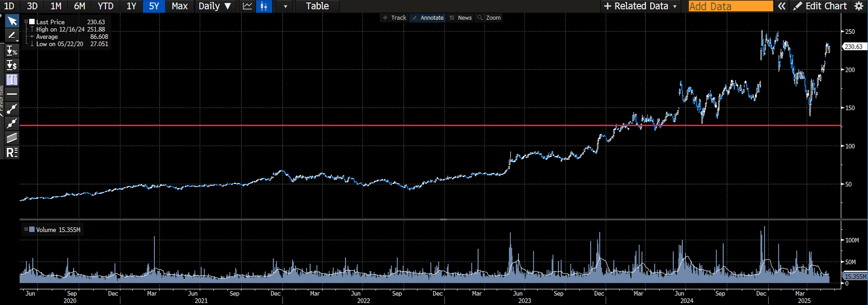Open the Table view
The height and width of the screenshot is (305, 868).
[x=317, y=6]
